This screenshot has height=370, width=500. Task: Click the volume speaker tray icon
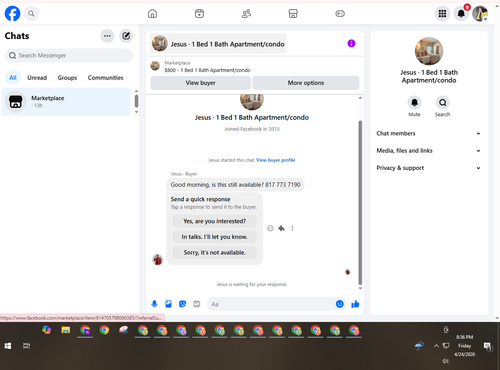tap(445, 361)
